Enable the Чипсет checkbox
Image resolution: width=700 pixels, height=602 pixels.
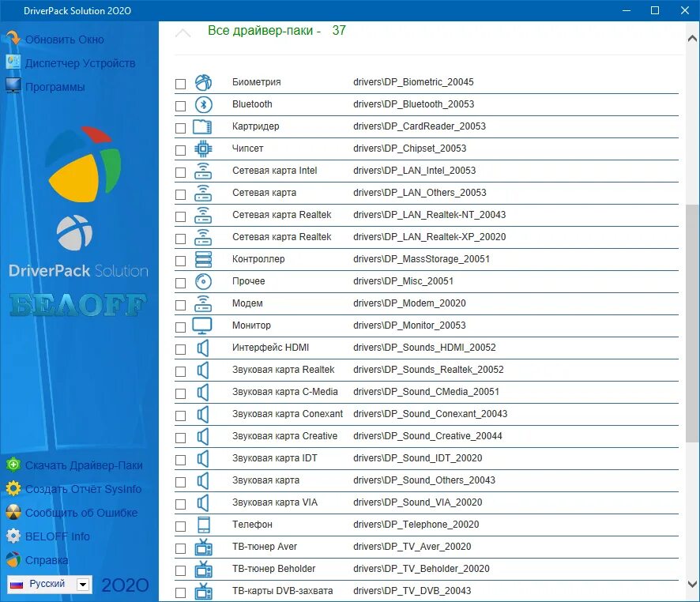[x=180, y=150]
